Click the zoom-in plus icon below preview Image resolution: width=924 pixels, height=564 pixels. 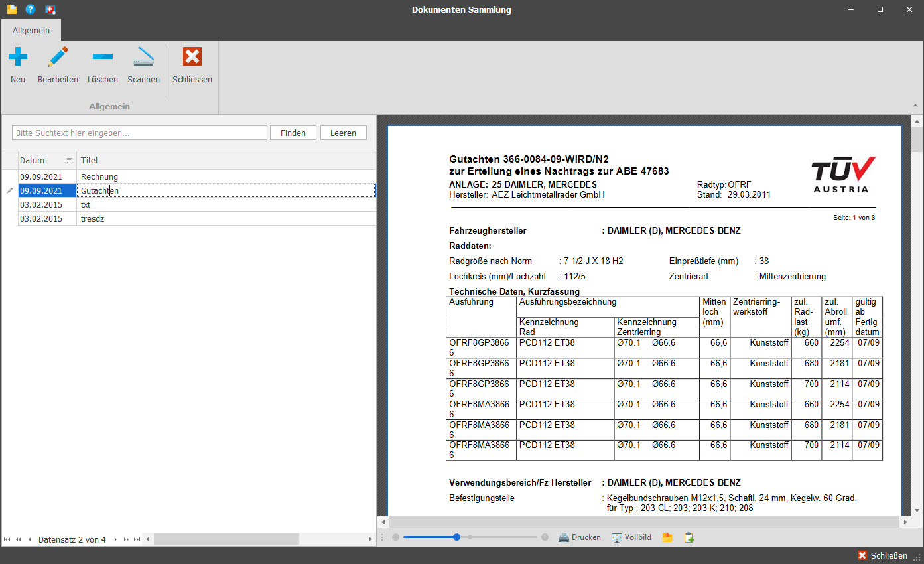click(545, 537)
